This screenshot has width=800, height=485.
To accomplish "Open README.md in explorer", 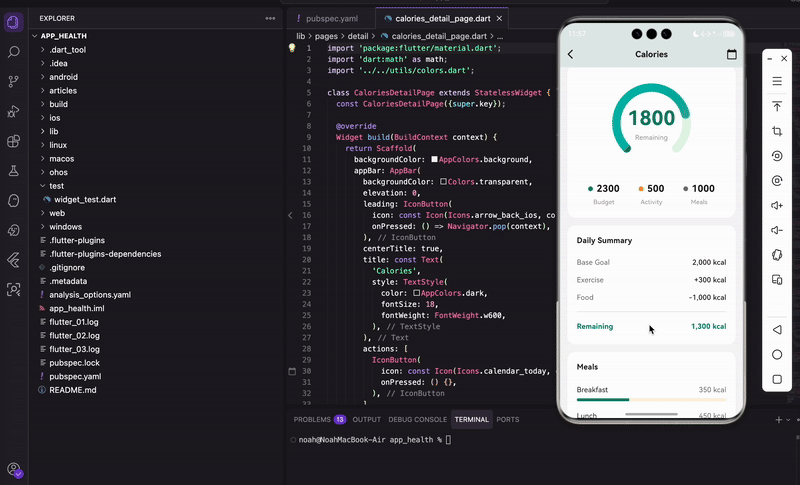I will [x=72, y=390].
